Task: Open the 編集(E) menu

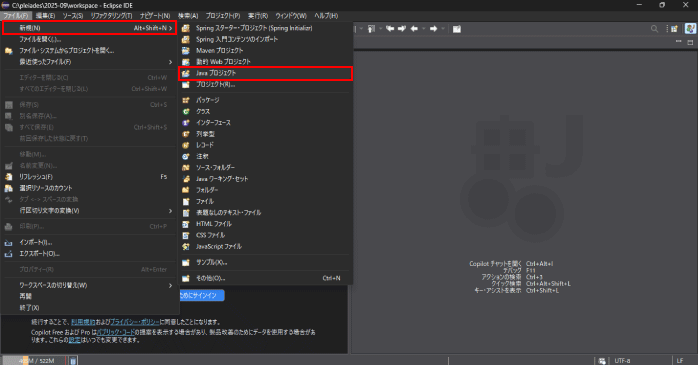Action: coord(45,16)
